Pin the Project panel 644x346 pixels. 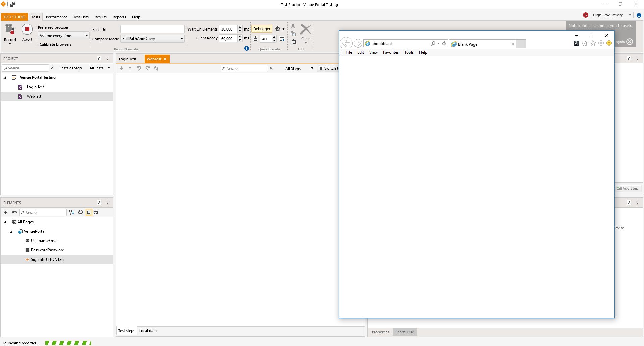(108, 58)
